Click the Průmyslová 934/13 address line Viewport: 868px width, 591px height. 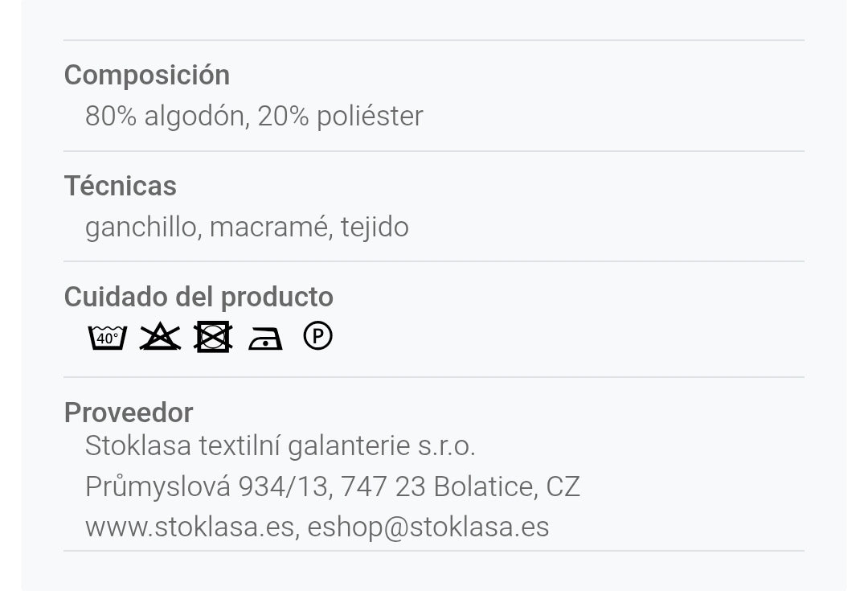pos(207,486)
